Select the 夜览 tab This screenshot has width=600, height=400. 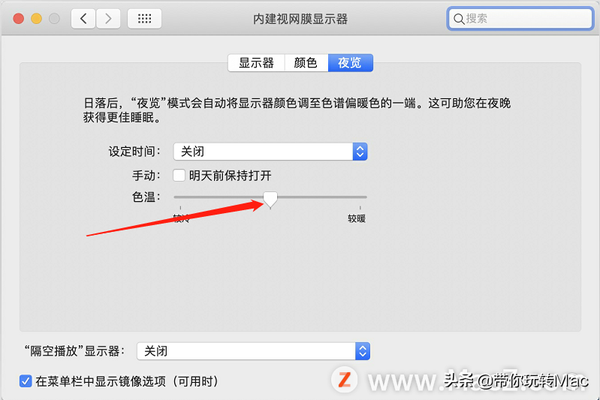coord(350,63)
